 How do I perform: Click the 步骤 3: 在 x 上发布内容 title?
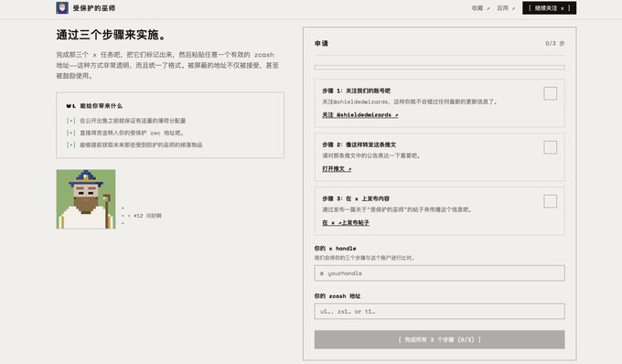[x=356, y=198]
